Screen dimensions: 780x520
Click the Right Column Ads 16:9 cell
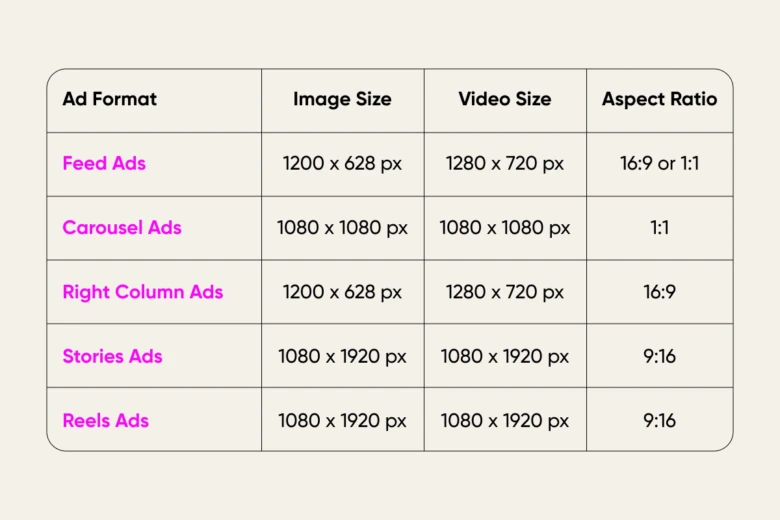click(659, 292)
